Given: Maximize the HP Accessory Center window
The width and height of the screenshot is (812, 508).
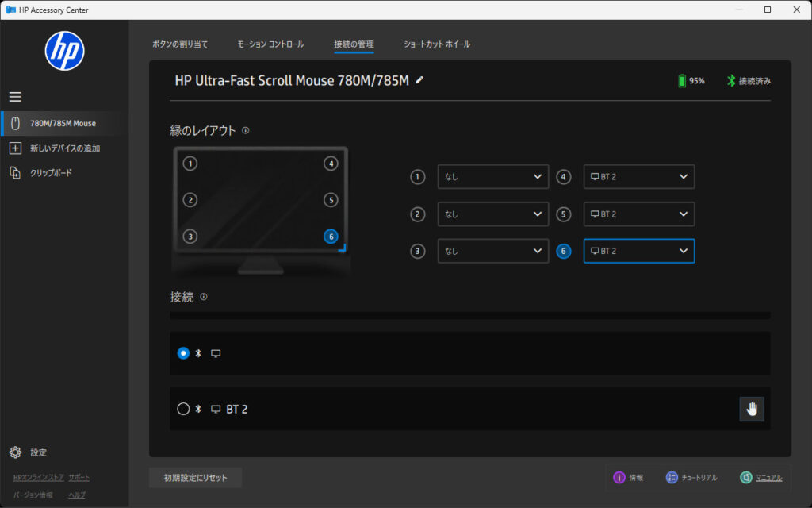Looking at the screenshot, I should click(768, 10).
